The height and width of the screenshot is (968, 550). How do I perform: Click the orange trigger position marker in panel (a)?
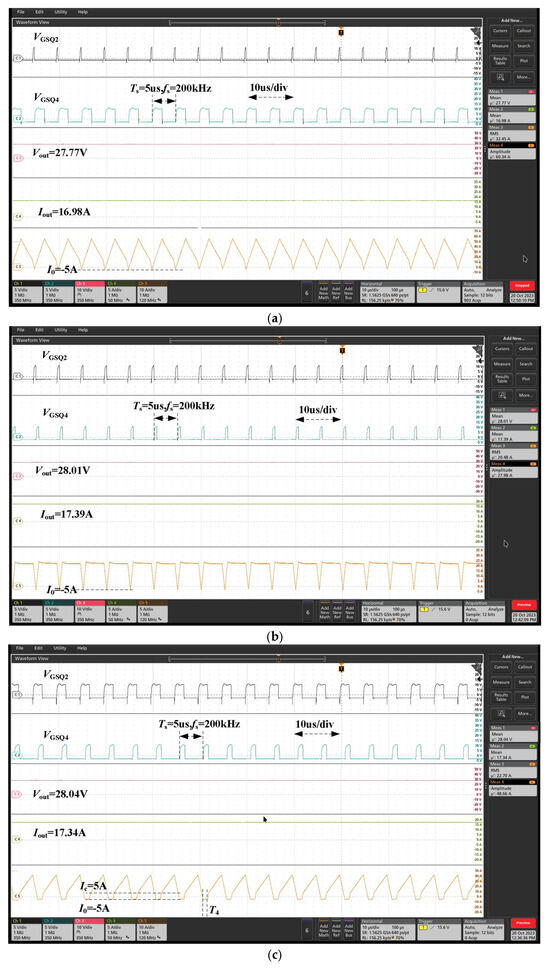point(340,31)
